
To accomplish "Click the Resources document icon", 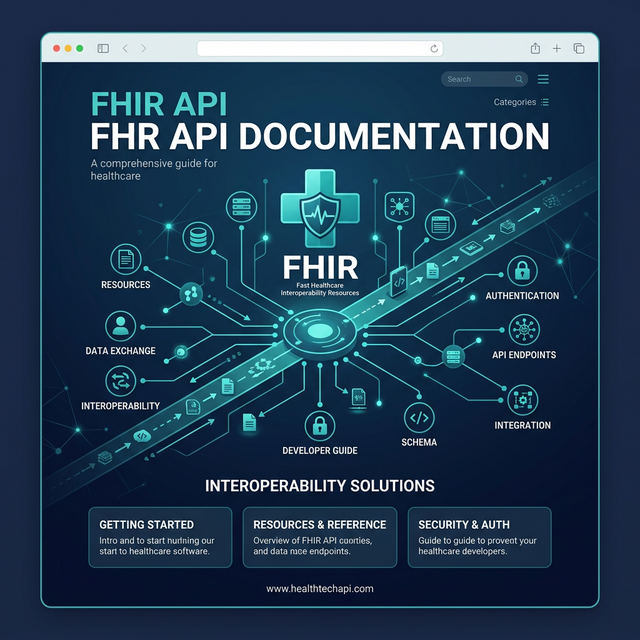I will [x=126, y=259].
